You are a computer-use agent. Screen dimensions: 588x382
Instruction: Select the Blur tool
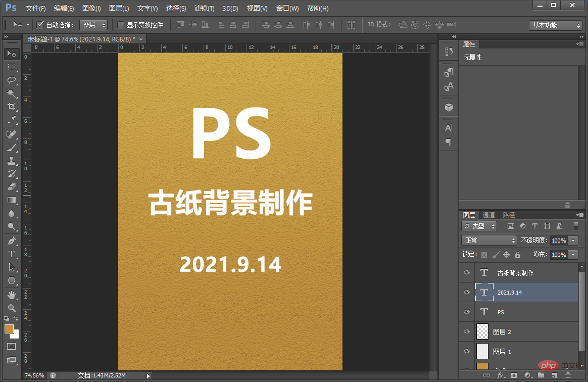click(x=12, y=213)
